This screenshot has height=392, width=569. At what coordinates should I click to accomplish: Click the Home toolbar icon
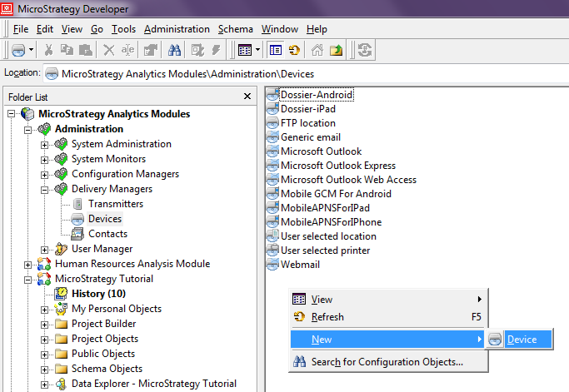(x=317, y=50)
